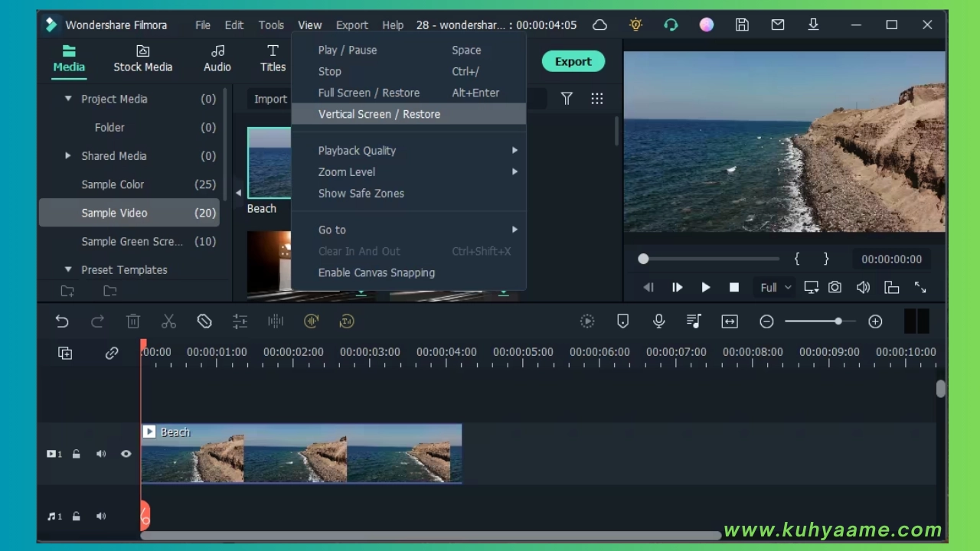
Task: Zoom in the timeline with plus
Action: click(875, 321)
